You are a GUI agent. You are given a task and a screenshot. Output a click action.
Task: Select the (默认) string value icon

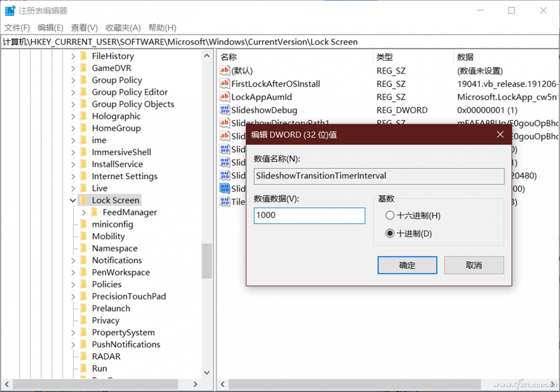click(224, 71)
